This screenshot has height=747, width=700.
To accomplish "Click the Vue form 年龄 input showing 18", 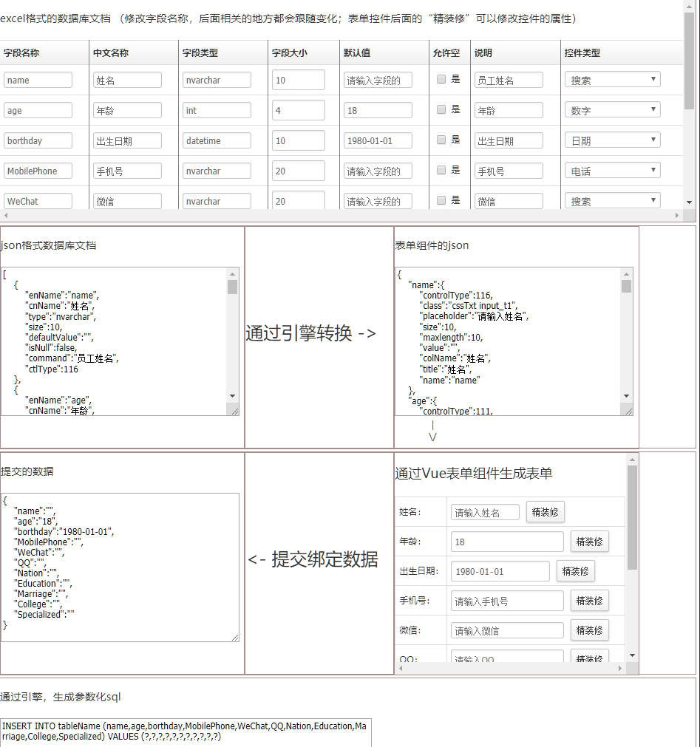I will tap(508, 542).
